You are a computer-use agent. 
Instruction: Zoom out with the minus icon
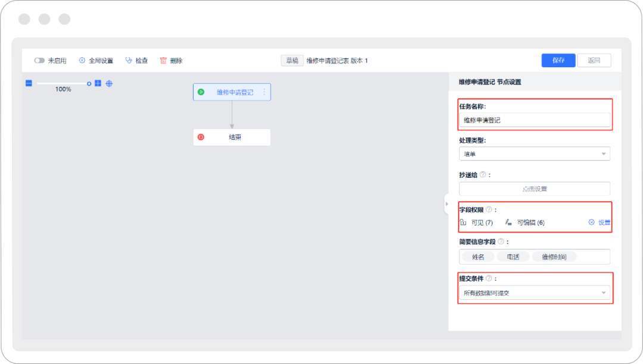[29, 83]
